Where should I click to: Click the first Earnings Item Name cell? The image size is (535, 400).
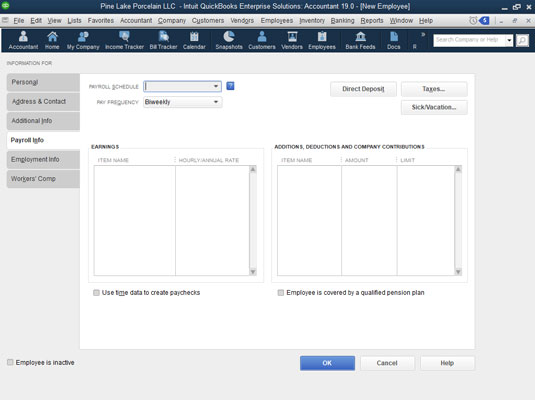[x=135, y=170]
